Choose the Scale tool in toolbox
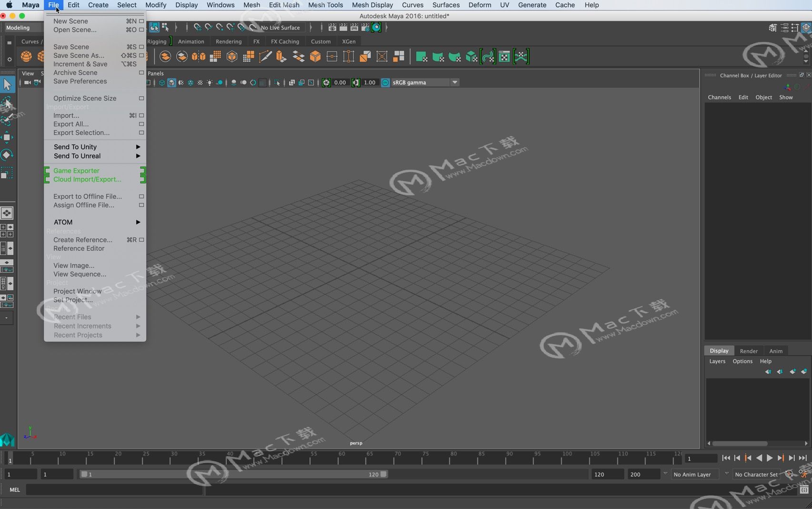This screenshot has height=509, width=812. [x=7, y=173]
